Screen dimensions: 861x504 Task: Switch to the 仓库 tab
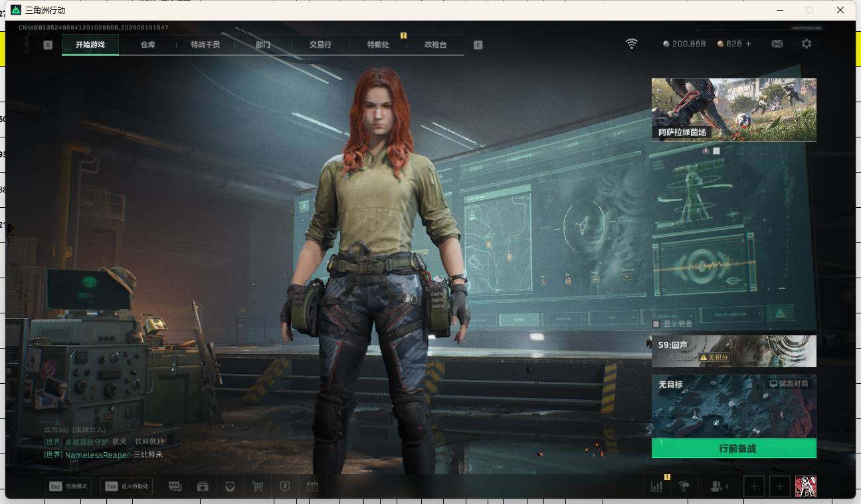tap(147, 44)
